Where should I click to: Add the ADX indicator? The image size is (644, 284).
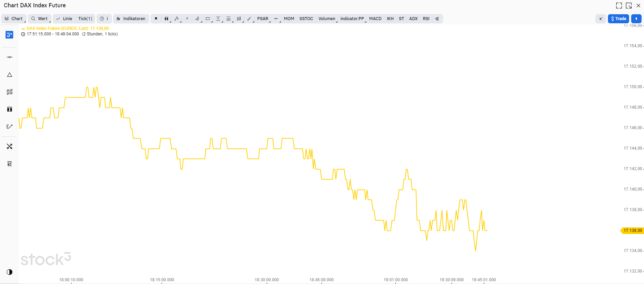413,19
